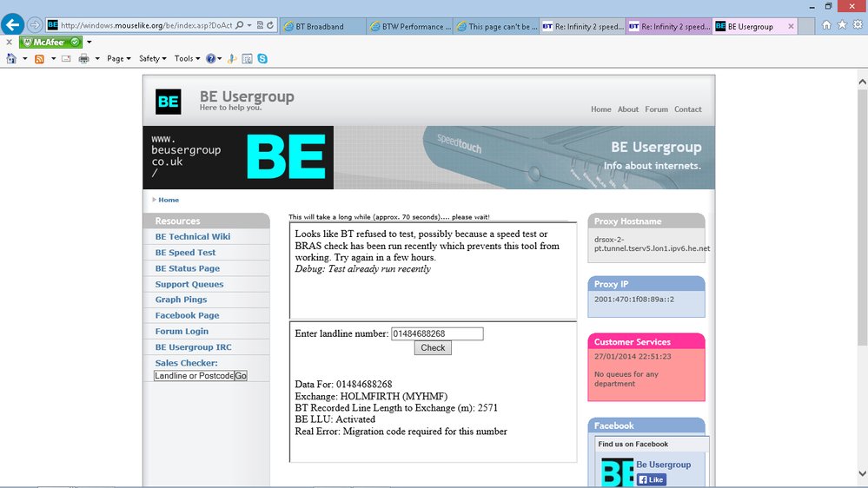Screen dimensions: 868x488
Task: Open BE Usergroup IRC link
Action: (193, 347)
